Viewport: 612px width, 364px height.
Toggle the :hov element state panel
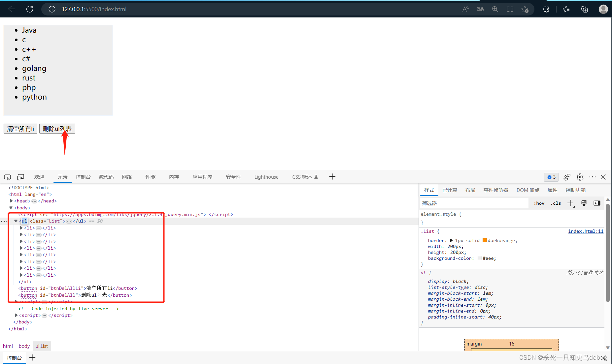tap(539, 203)
